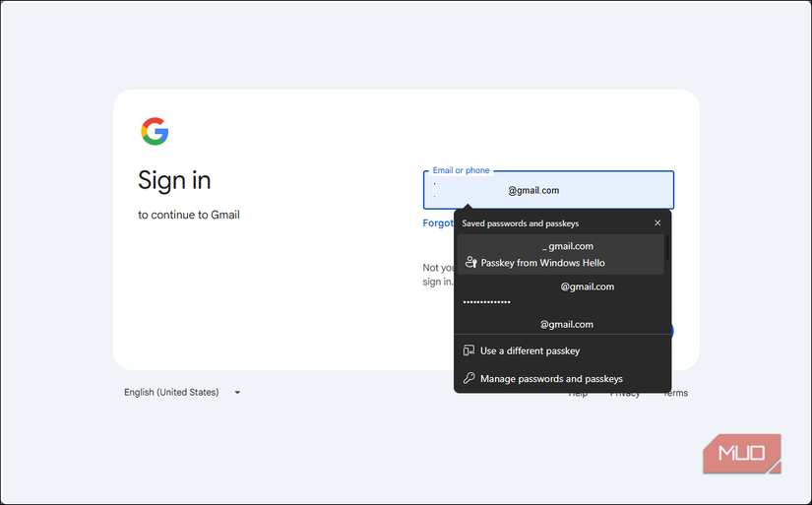The height and width of the screenshot is (505, 812).
Task: Click the Google logo
Action: pyautogui.click(x=155, y=131)
